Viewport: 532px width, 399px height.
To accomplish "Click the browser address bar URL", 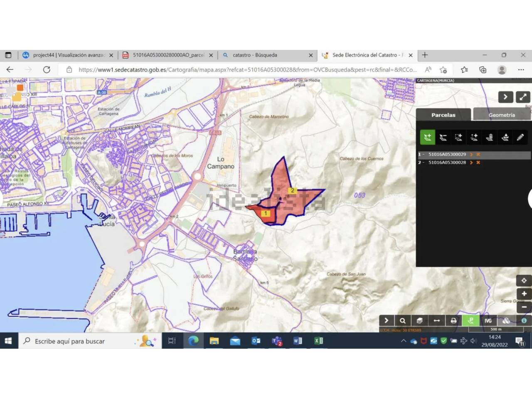I will click(247, 69).
